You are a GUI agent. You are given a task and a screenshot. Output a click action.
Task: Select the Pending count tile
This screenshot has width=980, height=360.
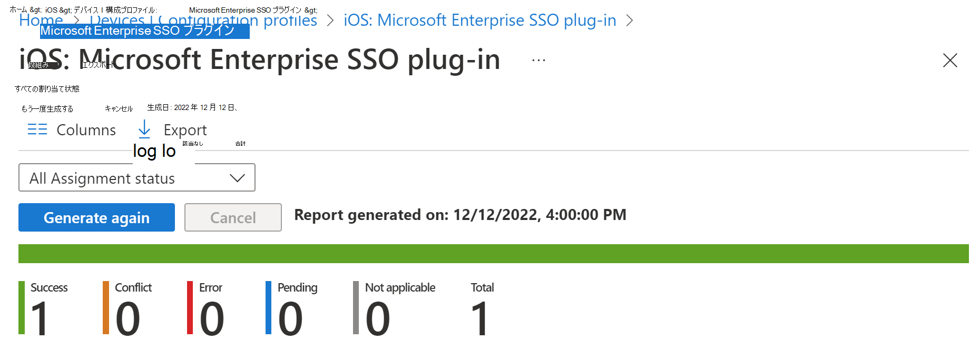click(x=292, y=308)
